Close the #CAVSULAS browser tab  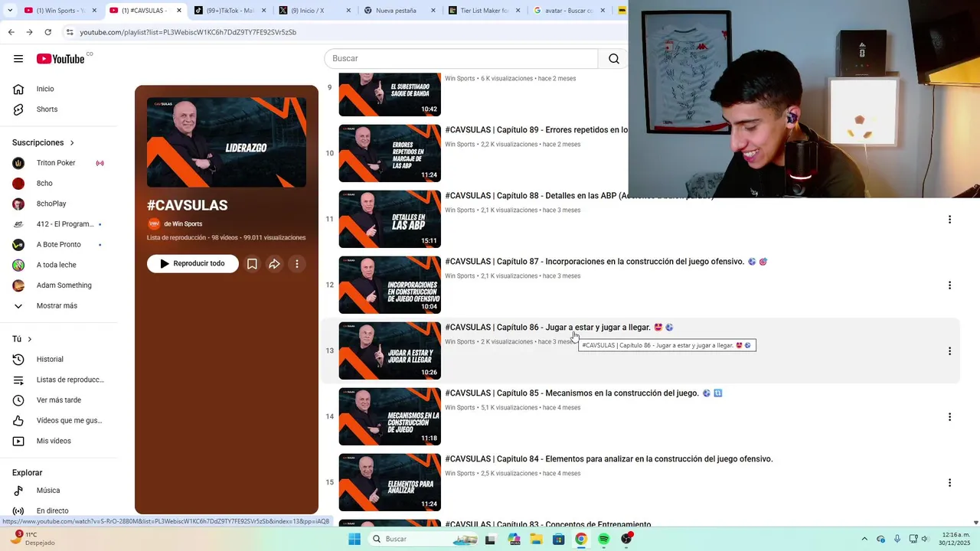[179, 11]
